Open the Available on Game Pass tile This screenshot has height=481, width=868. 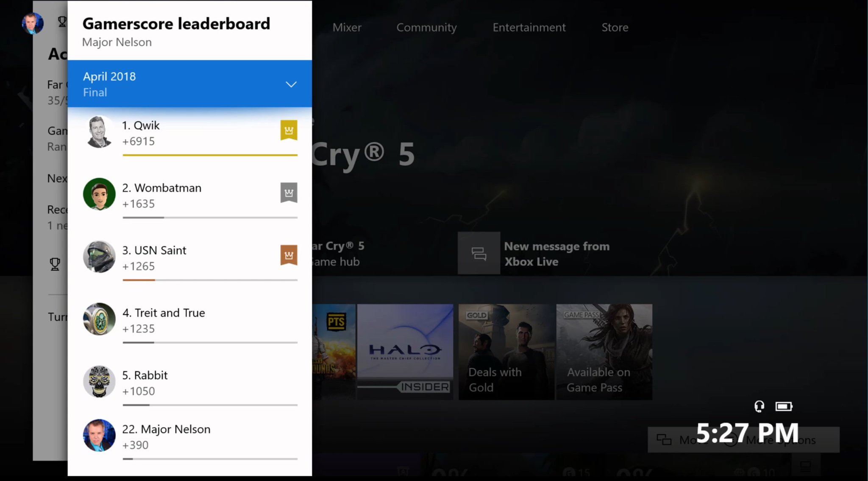tap(604, 352)
